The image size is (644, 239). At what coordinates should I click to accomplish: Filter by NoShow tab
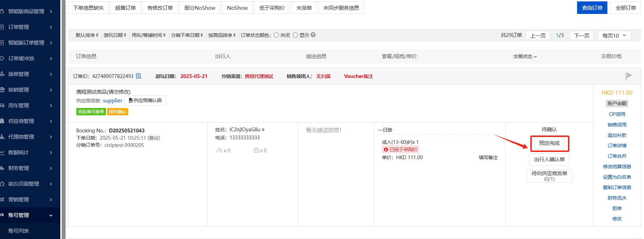tap(237, 8)
